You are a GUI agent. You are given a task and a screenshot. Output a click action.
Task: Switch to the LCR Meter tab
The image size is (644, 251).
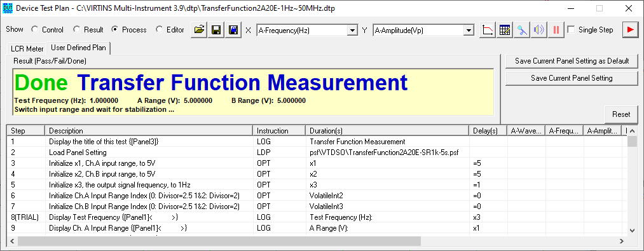(27, 49)
